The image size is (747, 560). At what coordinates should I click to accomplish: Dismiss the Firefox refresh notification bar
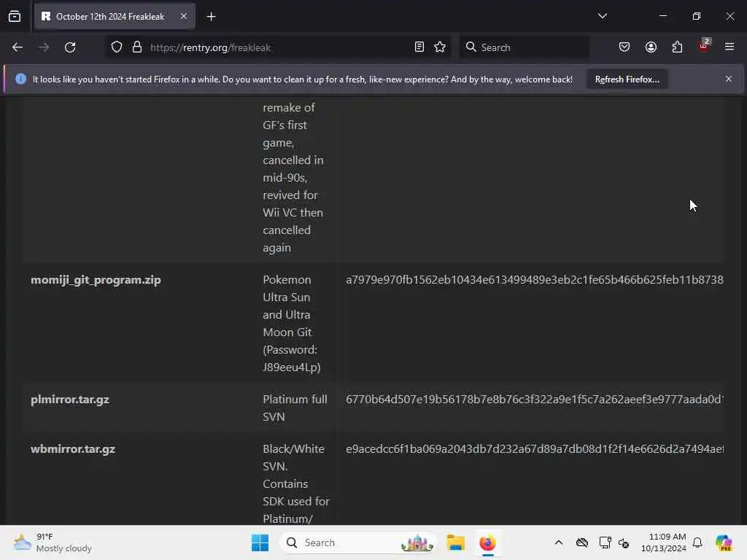pyautogui.click(x=729, y=79)
